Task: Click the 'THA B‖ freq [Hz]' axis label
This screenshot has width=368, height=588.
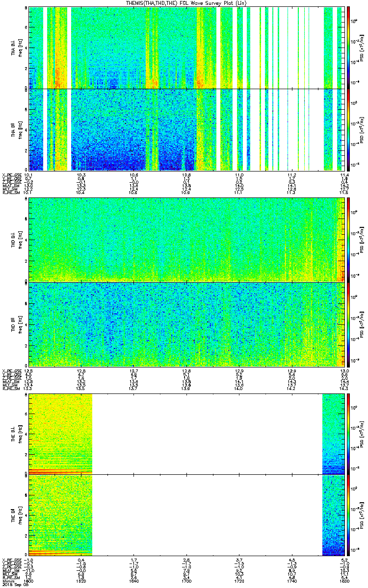Action: 16,129
